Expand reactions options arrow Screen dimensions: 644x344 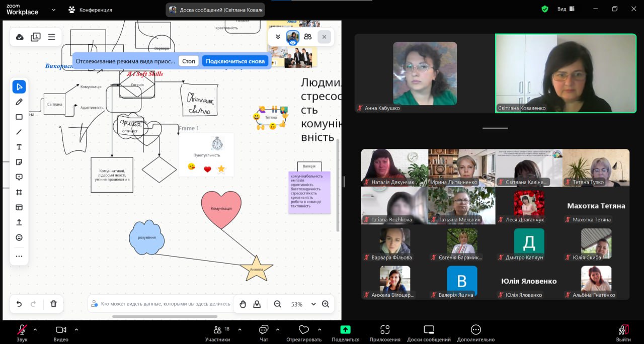(319, 330)
